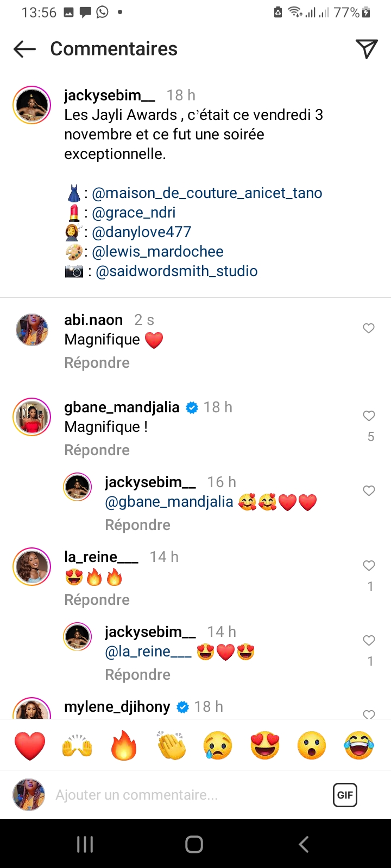
Task: Open the GIF picker button
Action: 345,795
